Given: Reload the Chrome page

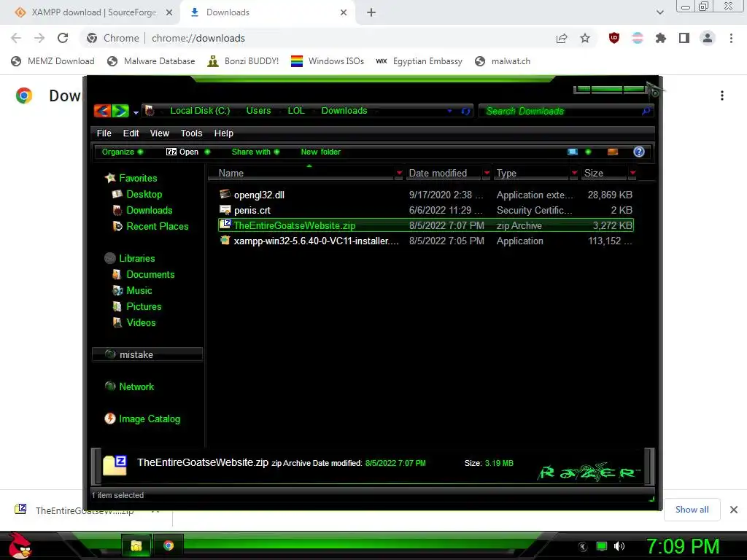Looking at the screenshot, I should tap(63, 38).
